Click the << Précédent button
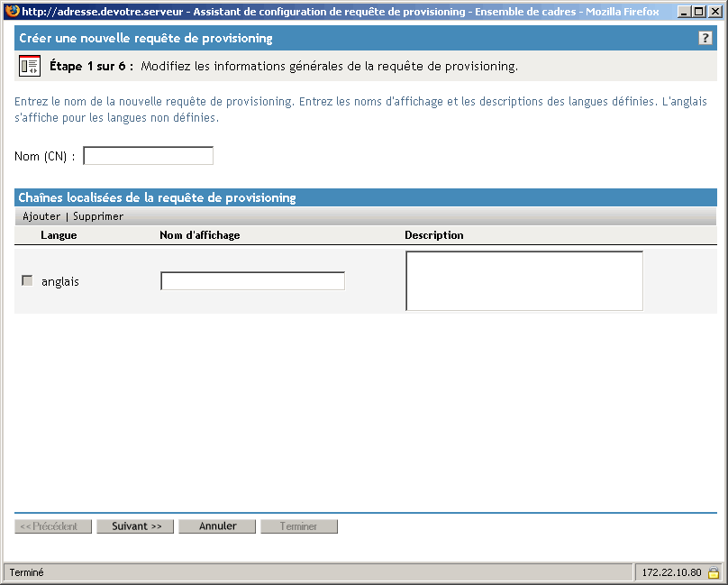The height and width of the screenshot is (585, 728). pyautogui.click(x=53, y=526)
